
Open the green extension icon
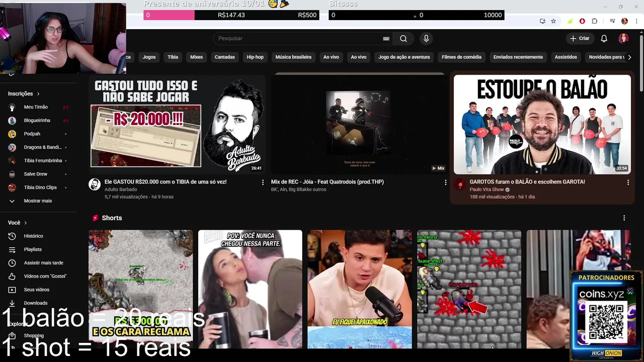pyautogui.click(x=570, y=21)
